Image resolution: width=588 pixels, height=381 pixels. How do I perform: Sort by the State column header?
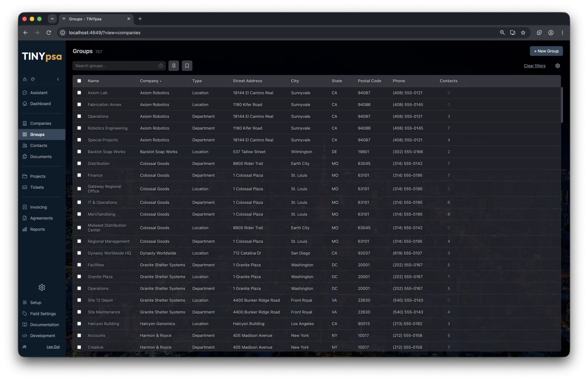337,81
